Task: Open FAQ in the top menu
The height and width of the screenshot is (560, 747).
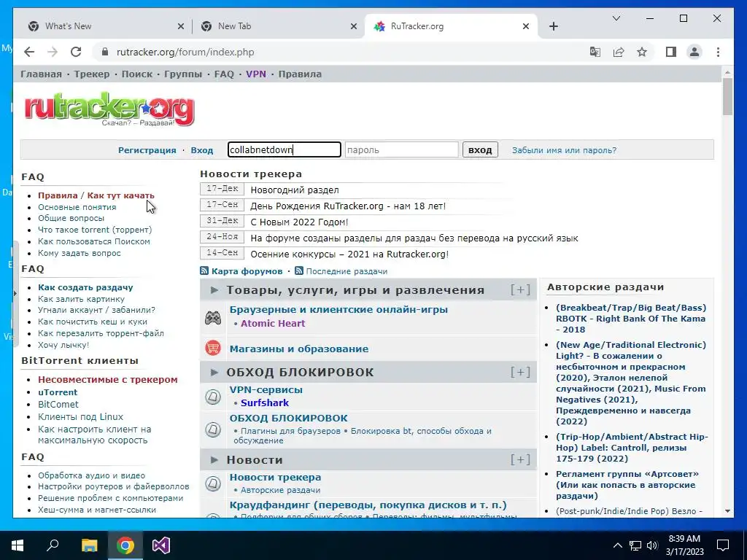Action: pyautogui.click(x=224, y=74)
